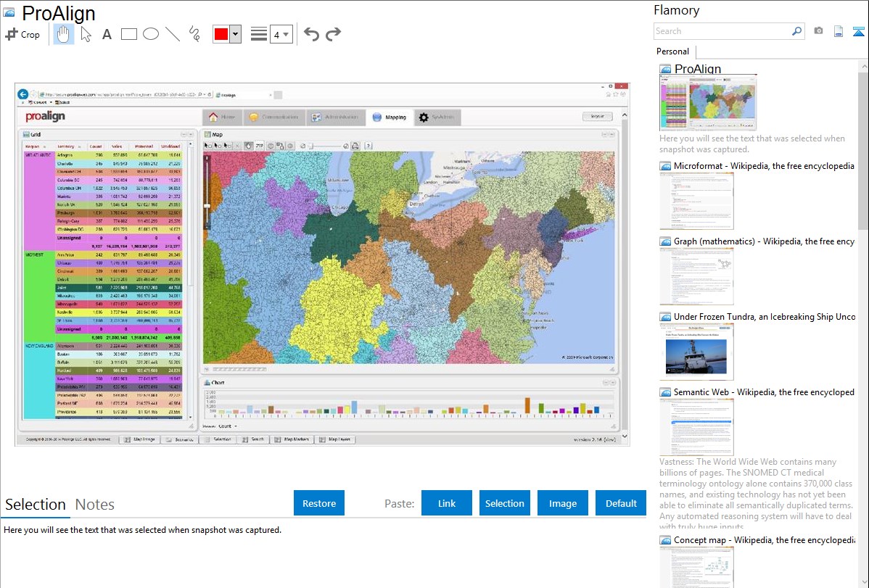
Task: Open the Concept map page thumbnail
Action: pos(696,567)
